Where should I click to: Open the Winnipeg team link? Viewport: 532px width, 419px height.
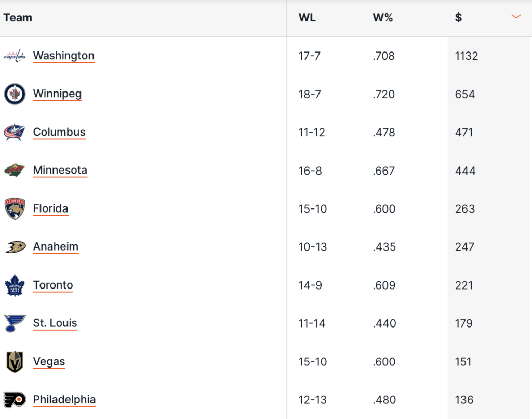tap(57, 94)
